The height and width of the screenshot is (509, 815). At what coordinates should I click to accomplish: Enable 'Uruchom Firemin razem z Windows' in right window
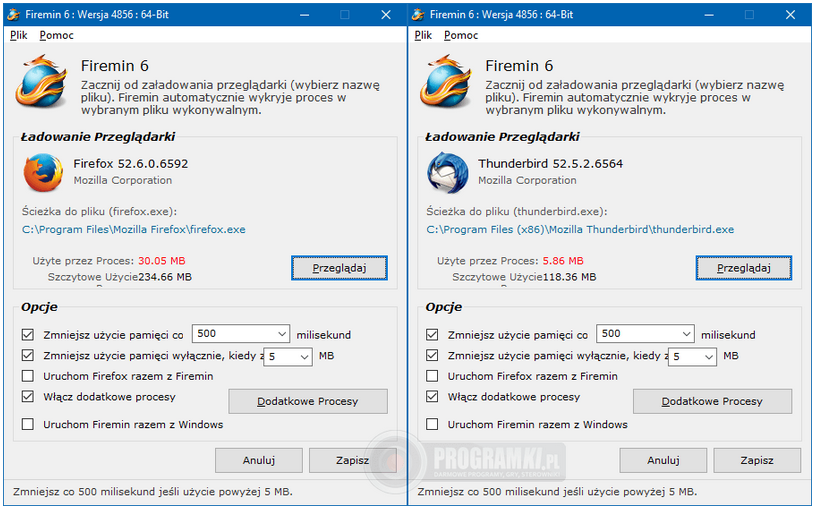click(432, 424)
